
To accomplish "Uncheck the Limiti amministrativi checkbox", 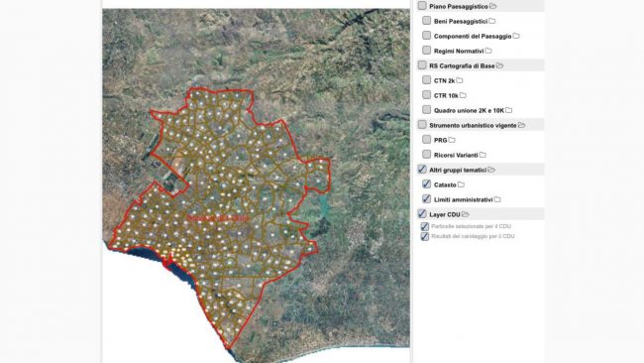I will (426, 199).
